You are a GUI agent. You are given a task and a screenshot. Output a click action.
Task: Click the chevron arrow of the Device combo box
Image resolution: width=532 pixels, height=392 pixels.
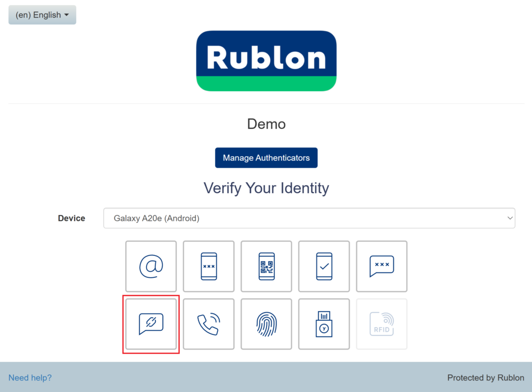click(509, 218)
